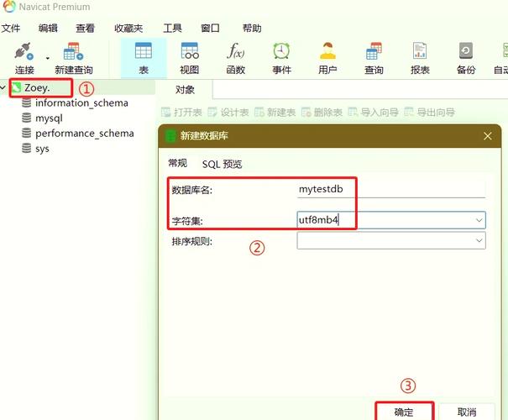Image resolution: width=508 pixels, height=420 pixels.
Task: Expand the character set (字符集) dropdown arrow
Action: pyautogui.click(x=479, y=220)
